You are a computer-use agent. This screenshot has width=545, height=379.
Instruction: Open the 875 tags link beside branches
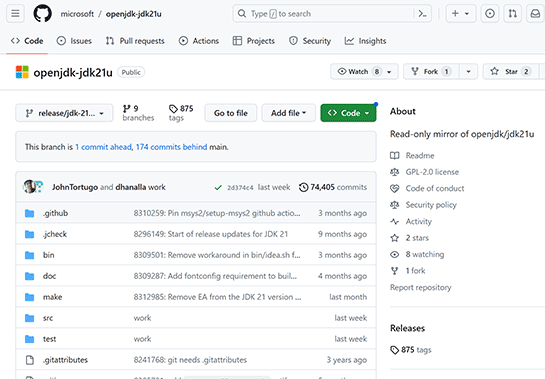[x=181, y=113]
